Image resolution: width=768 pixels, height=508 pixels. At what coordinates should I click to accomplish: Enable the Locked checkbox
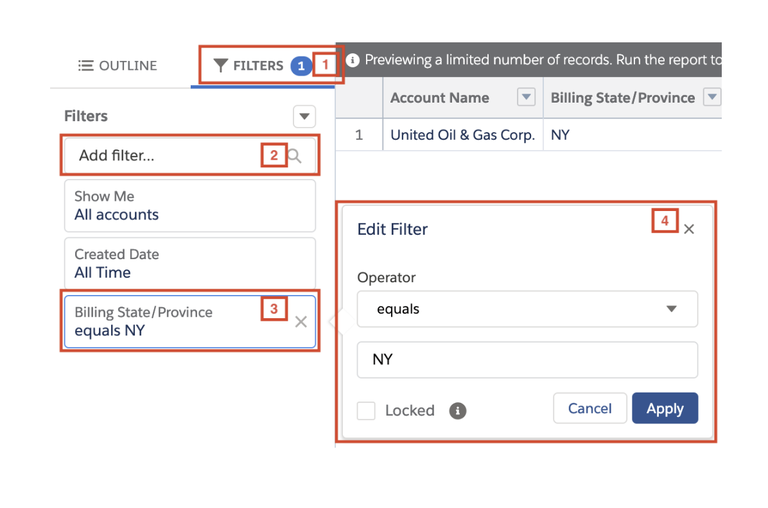pyautogui.click(x=367, y=410)
